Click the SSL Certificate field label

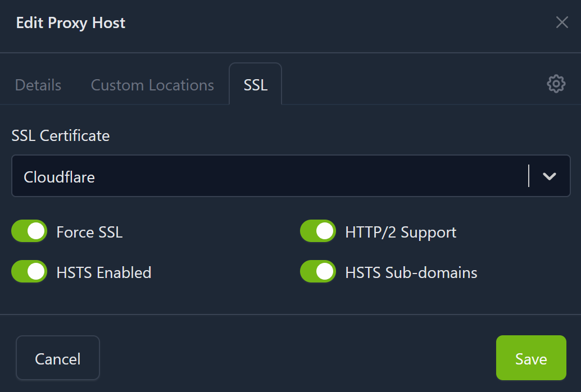click(61, 135)
